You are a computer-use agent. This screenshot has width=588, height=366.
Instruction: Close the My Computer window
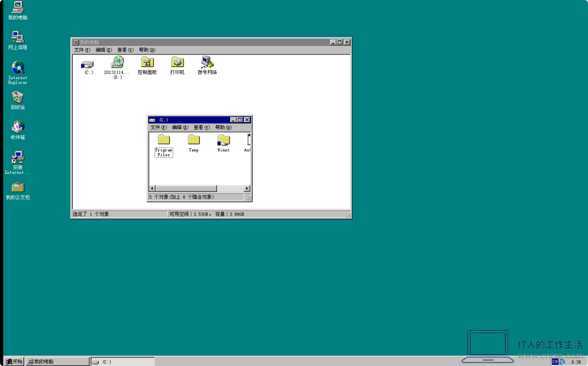(347, 42)
